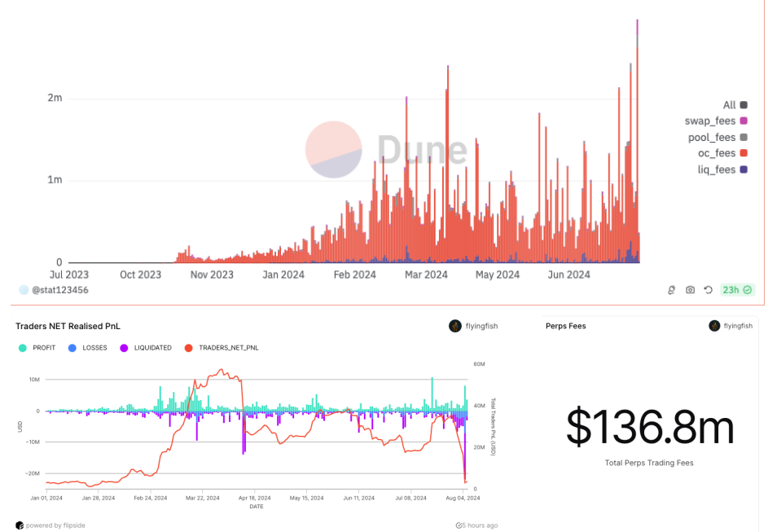
Task: Click the 23h freshness badge
Action: (737, 290)
